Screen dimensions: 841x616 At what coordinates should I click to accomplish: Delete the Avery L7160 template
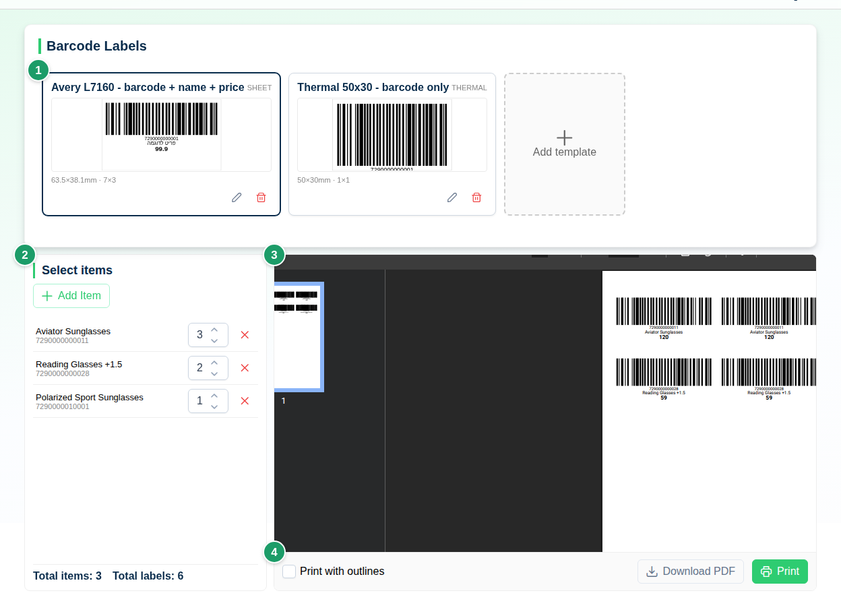261,197
